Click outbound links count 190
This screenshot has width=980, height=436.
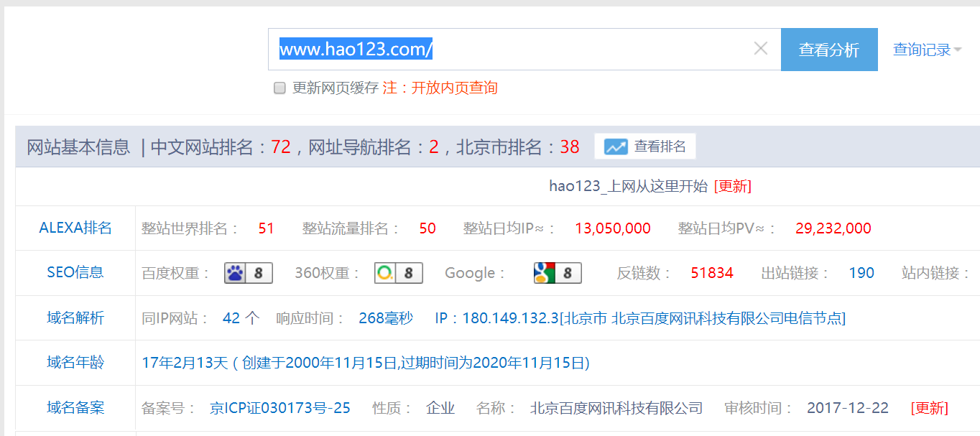tap(861, 273)
